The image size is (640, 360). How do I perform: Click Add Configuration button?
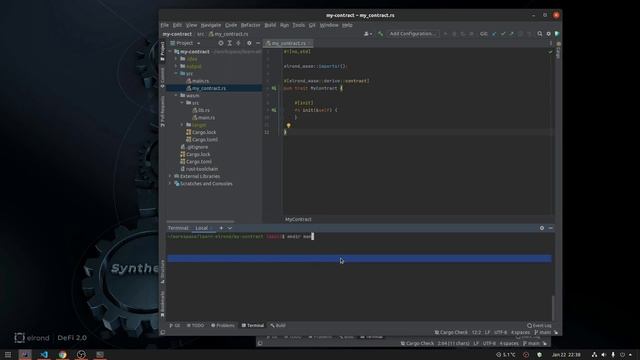[412, 34]
